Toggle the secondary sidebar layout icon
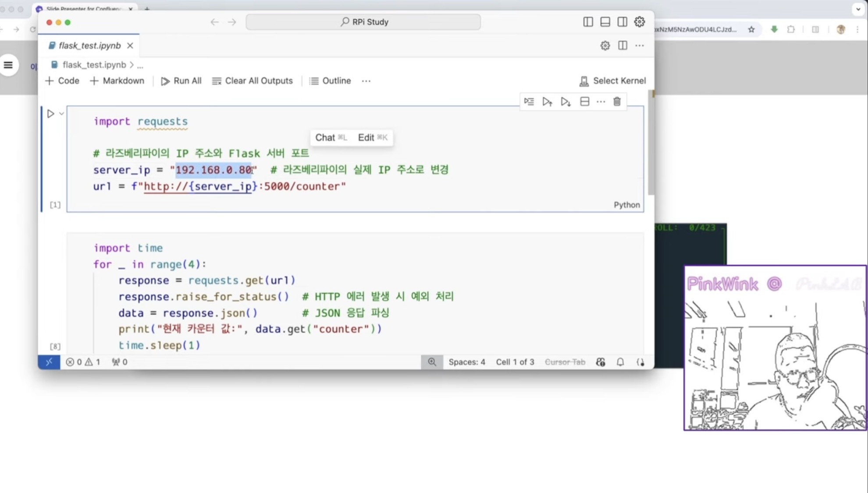Image resolution: width=868 pixels, height=493 pixels. [x=622, y=22]
